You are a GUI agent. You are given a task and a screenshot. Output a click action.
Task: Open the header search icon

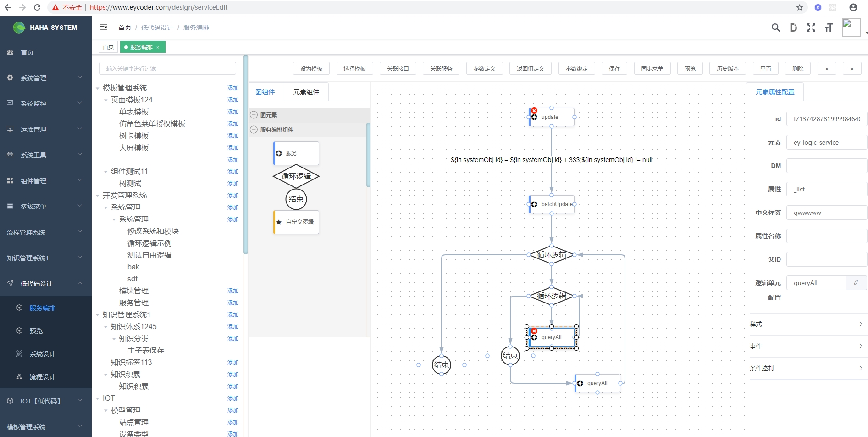pos(775,28)
